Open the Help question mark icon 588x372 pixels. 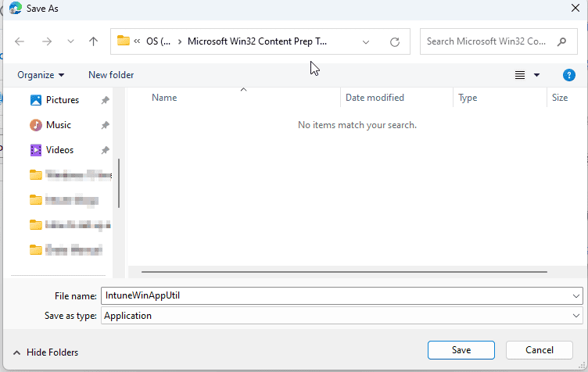tap(569, 75)
